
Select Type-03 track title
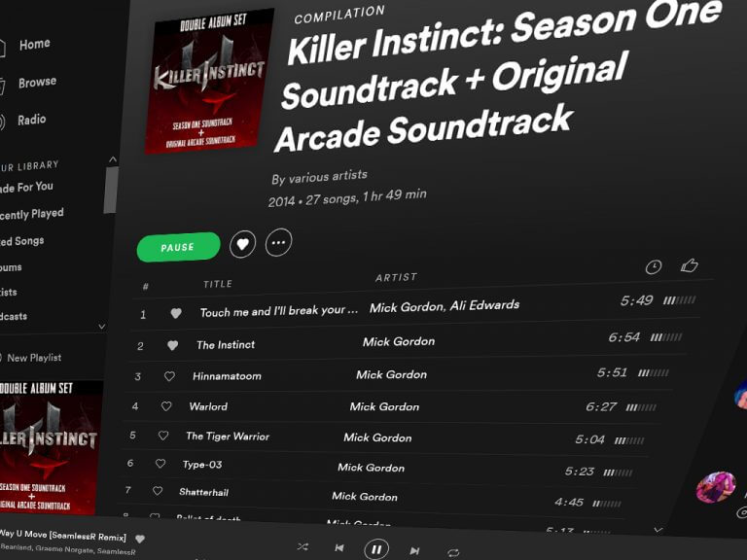(x=202, y=465)
